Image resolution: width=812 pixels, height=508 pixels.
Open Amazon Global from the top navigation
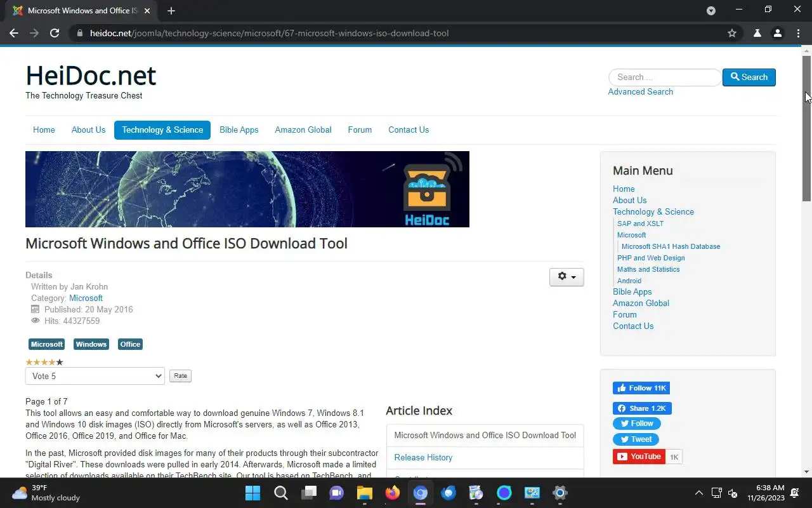pyautogui.click(x=303, y=130)
